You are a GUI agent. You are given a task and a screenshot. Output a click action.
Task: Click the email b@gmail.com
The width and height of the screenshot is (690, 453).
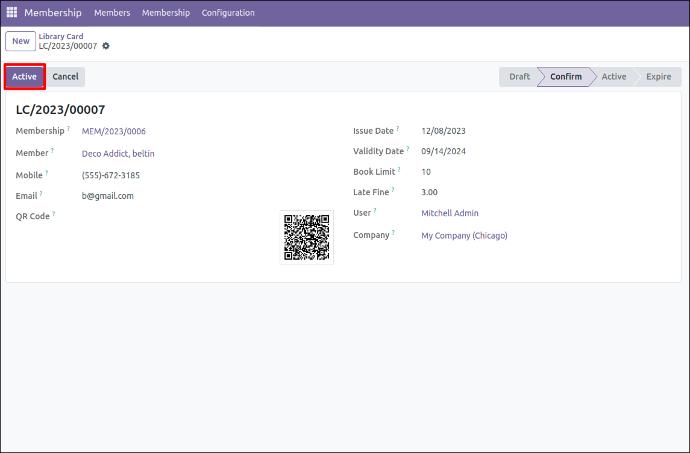(x=107, y=196)
